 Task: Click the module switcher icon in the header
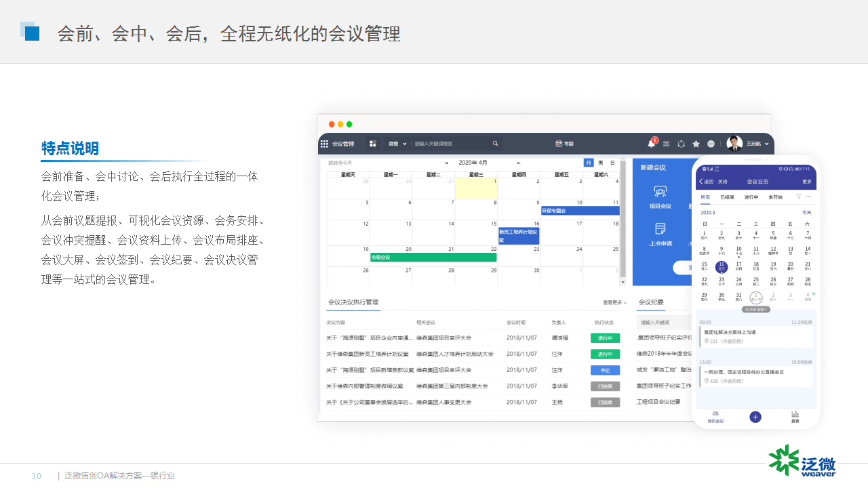[x=372, y=144]
